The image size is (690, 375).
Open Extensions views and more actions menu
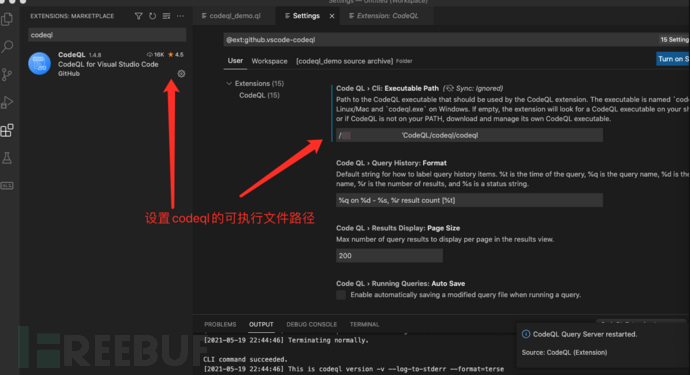click(x=180, y=16)
